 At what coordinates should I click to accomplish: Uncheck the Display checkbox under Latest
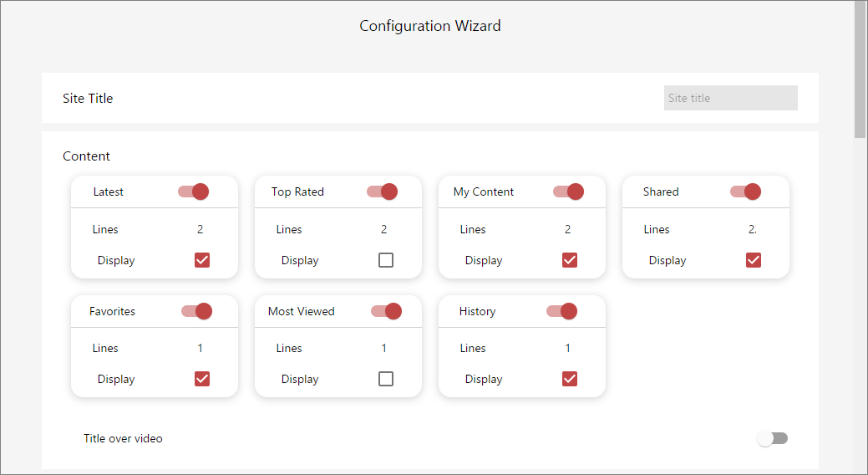click(x=202, y=260)
